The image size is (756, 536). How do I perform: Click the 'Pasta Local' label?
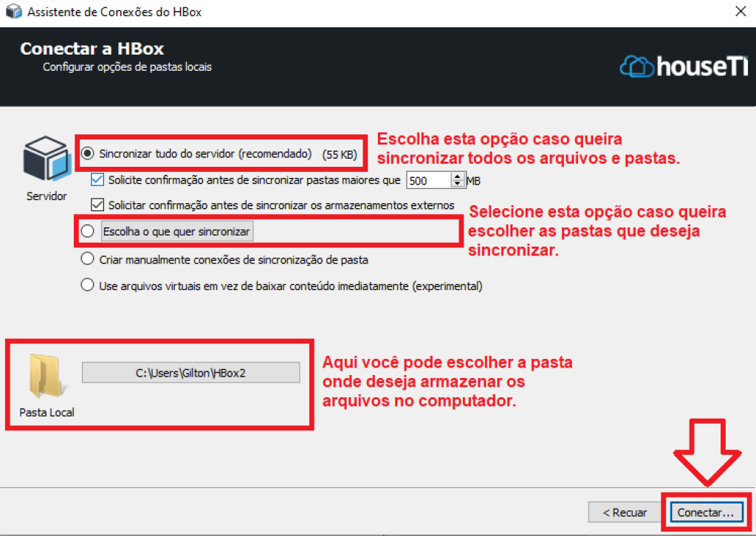coord(47,413)
